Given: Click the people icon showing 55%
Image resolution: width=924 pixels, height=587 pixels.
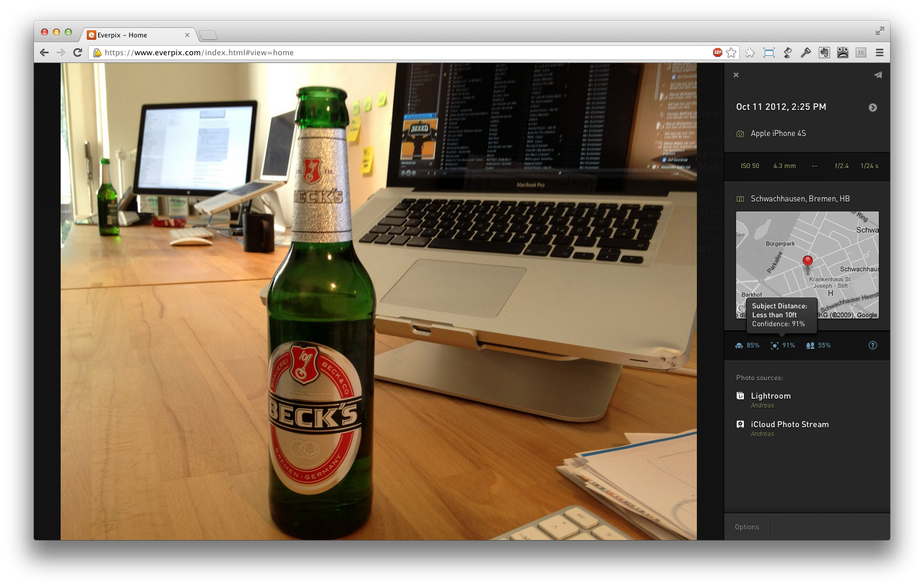Looking at the screenshot, I should [x=810, y=345].
